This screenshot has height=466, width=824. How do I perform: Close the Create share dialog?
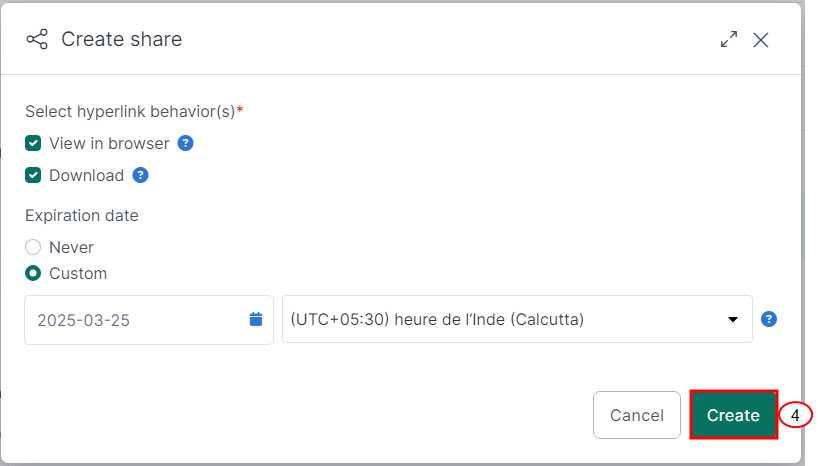point(760,40)
